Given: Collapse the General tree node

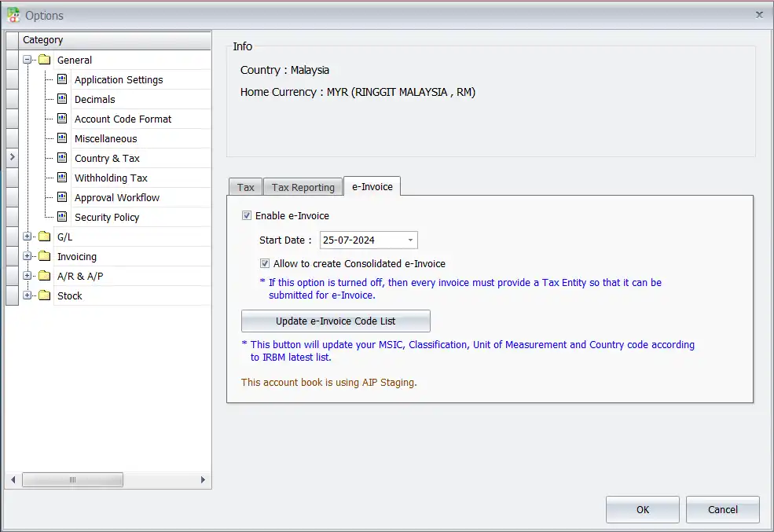Looking at the screenshot, I should click(x=28, y=60).
